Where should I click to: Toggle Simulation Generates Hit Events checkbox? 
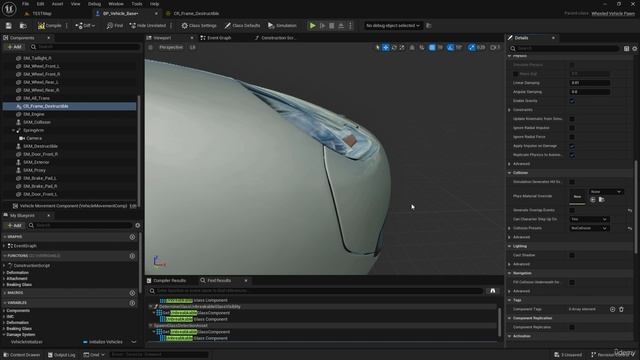point(572,182)
